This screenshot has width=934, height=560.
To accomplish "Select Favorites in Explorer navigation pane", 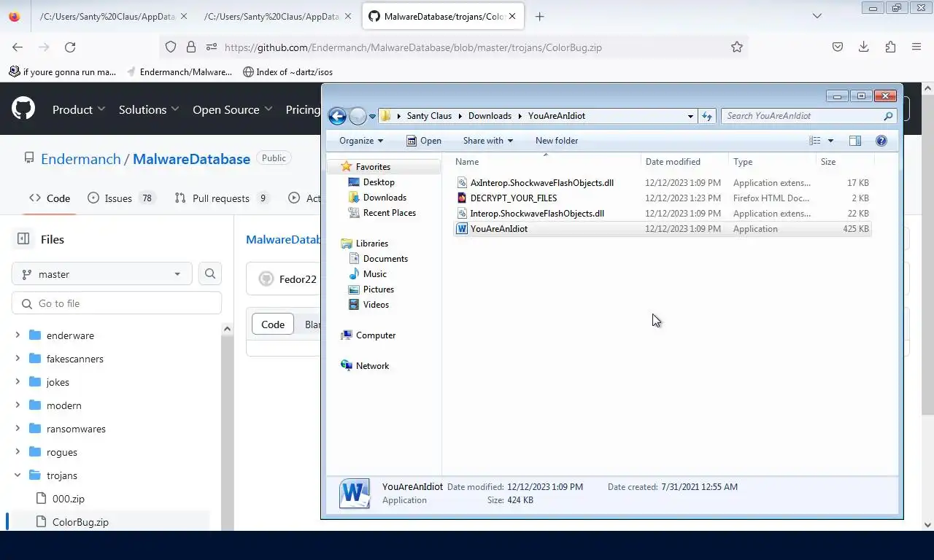I will 373,167.
